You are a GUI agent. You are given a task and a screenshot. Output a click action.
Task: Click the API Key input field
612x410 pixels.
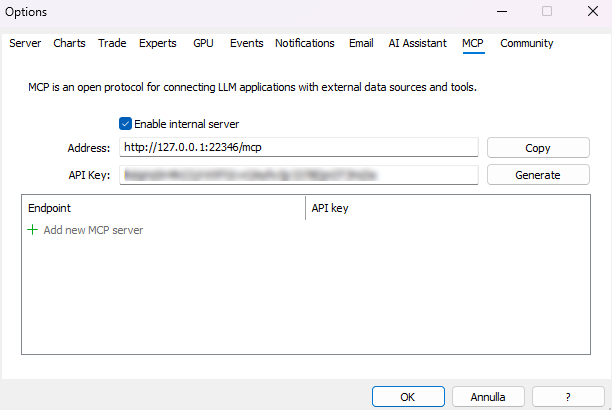pyautogui.click(x=299, y=175)
